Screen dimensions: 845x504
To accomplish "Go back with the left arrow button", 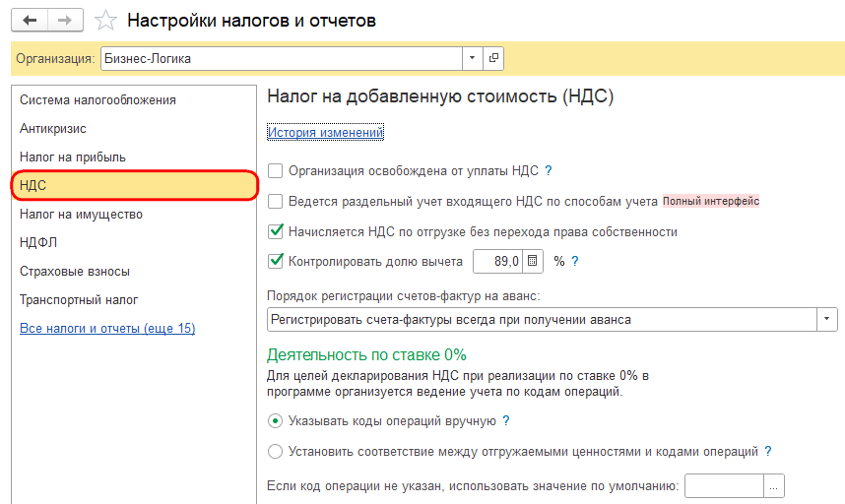I will [30, 21].
